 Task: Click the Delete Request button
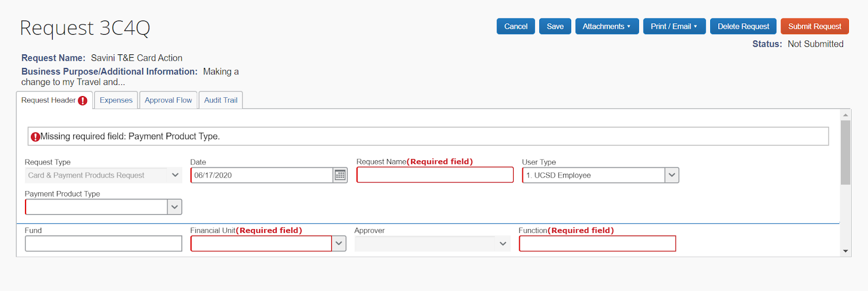point(743,26)
